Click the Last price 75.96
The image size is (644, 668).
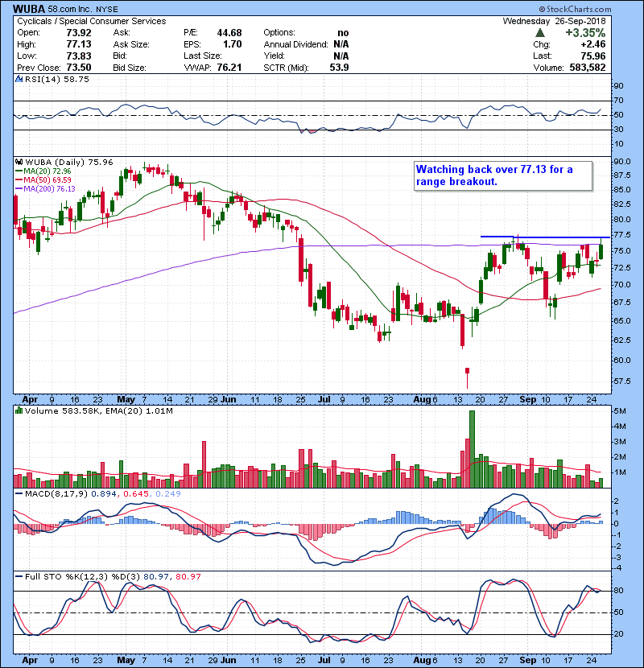point(593,56)
